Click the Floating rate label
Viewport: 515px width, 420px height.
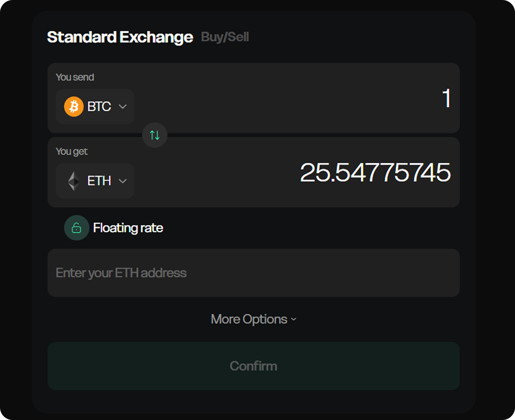128,228
